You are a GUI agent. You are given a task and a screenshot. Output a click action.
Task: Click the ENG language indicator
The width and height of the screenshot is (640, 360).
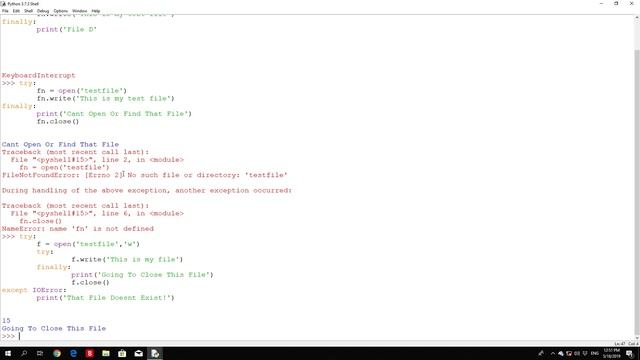tap(595, 353)
